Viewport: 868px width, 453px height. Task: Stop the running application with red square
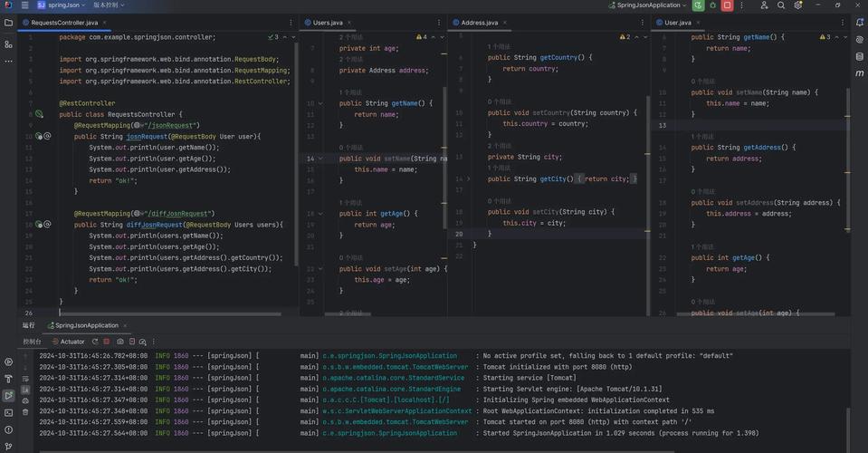pyautogui.click(x=727, y=5)
